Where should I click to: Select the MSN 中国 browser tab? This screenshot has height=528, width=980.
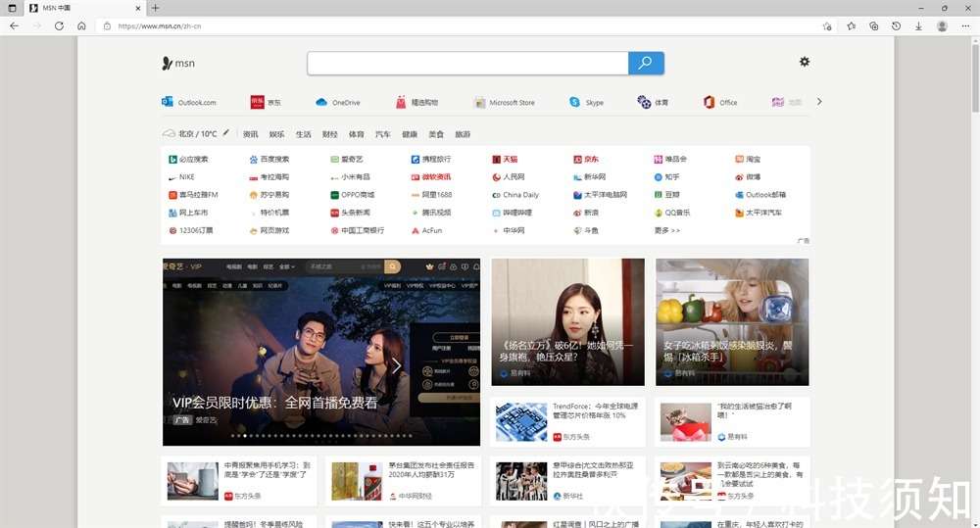[x=84, y=8]
